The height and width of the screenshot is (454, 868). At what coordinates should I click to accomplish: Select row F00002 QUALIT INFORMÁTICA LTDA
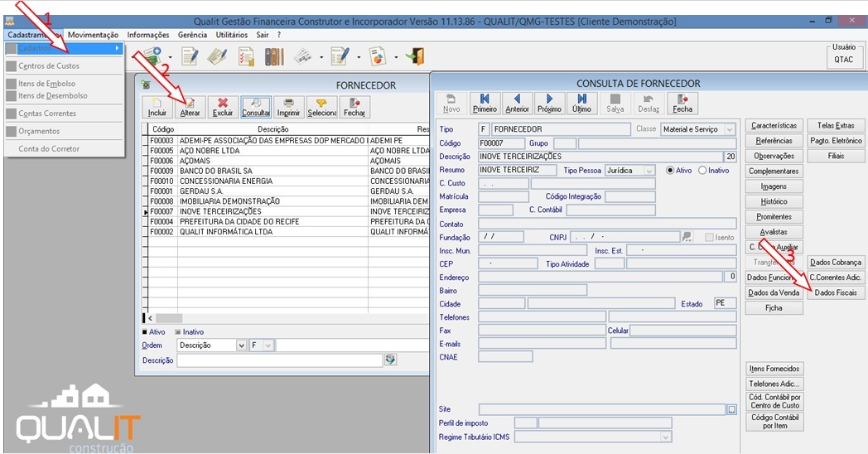coord(288,232)
